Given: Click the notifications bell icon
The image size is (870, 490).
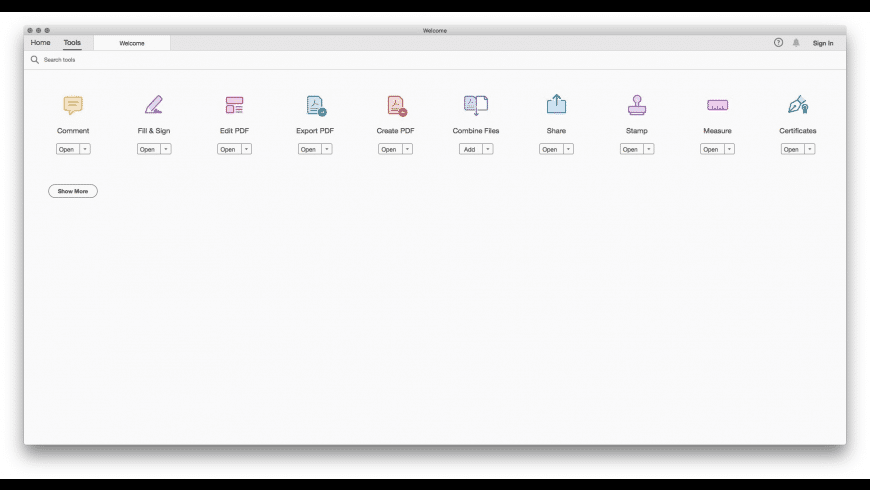Looking at the screenshot, I should coord(796,43).
